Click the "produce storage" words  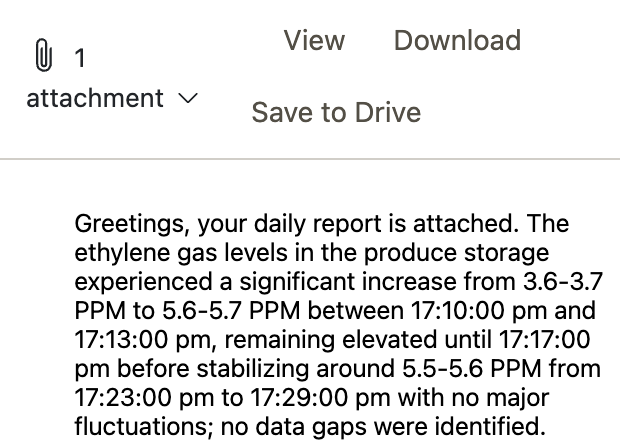tap(456, 253)
